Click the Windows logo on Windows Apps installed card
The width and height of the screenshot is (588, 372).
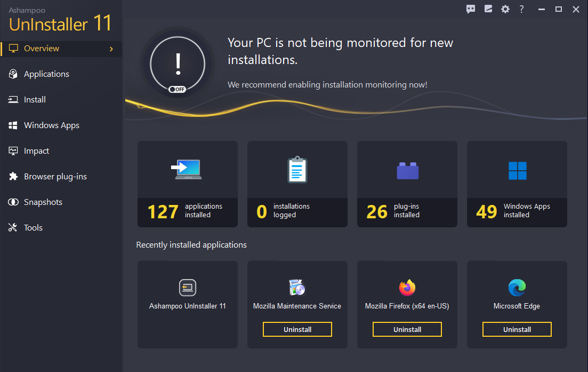[518, 171]
